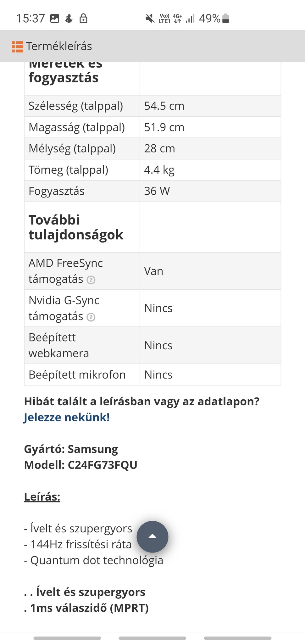Click the 36 W Fogyasztás value
Screen dimensions: 305x644
(157, 191)
